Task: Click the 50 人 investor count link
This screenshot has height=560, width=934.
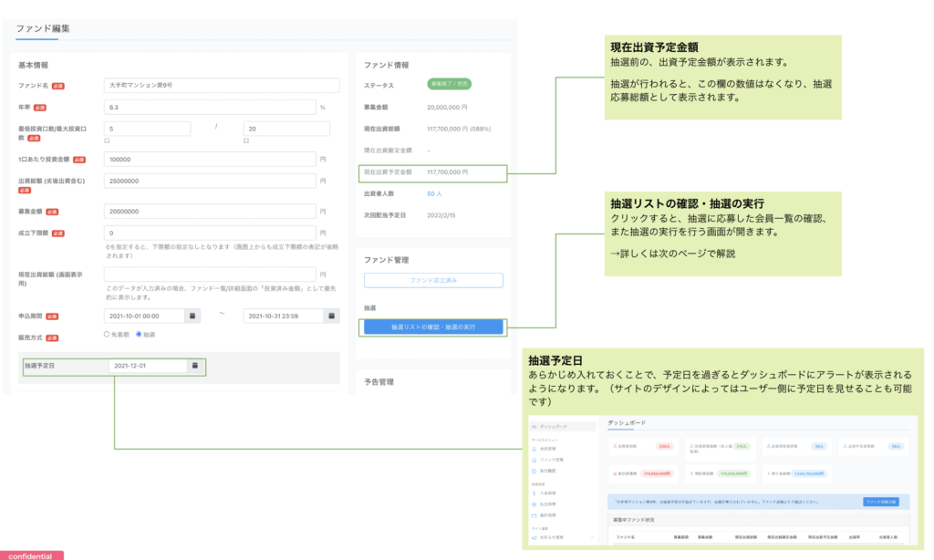Action: (434, 193)
